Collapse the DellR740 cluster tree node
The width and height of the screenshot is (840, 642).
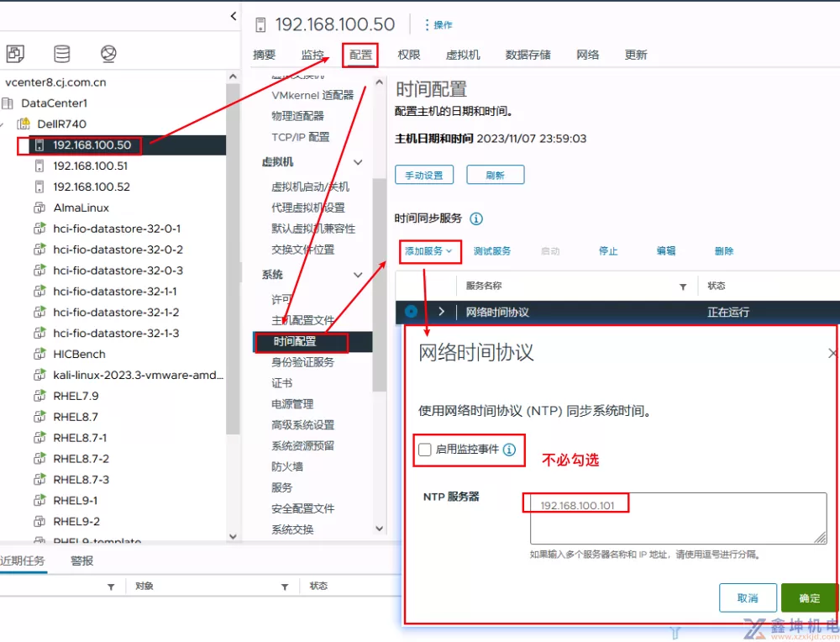tap(3, 124)
